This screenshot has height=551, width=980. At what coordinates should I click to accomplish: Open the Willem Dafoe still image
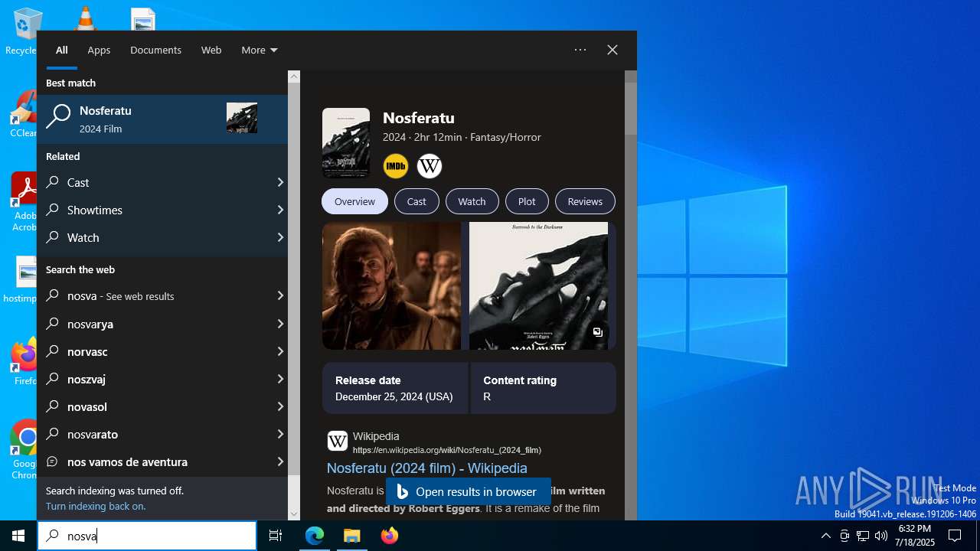[391, 285]
